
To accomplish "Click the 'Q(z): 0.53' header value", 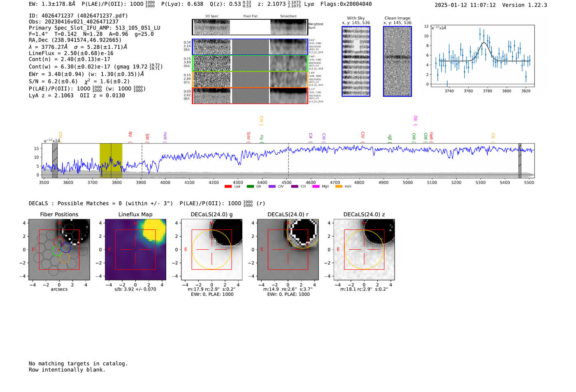I will point(230,4).
